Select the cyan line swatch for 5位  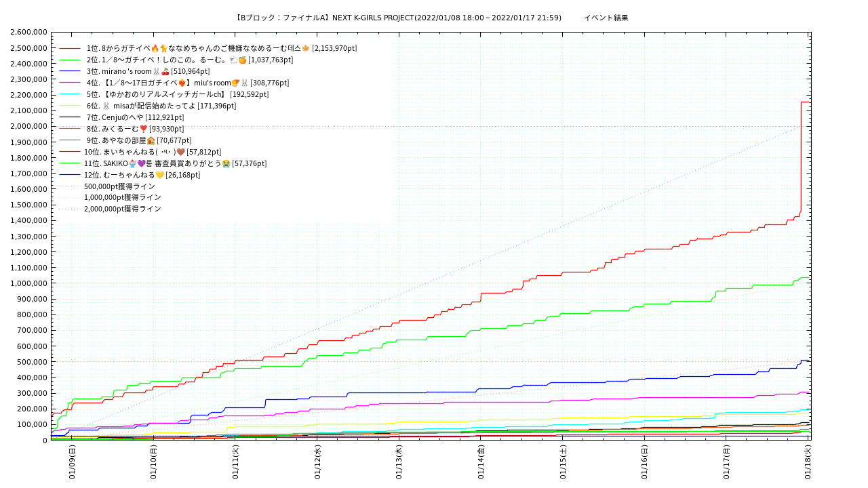[70, 94]
